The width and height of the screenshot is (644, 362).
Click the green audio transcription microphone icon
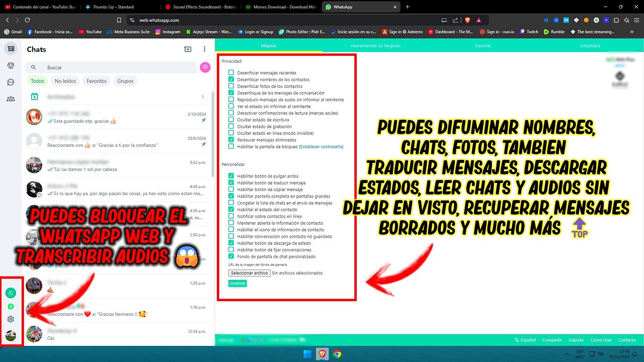(x=11, y=306)
